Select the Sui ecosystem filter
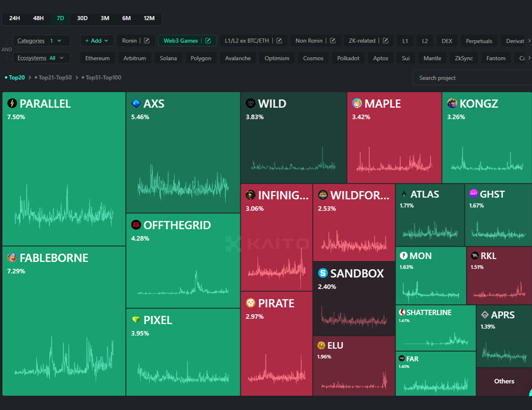 [x=406, y=58]
